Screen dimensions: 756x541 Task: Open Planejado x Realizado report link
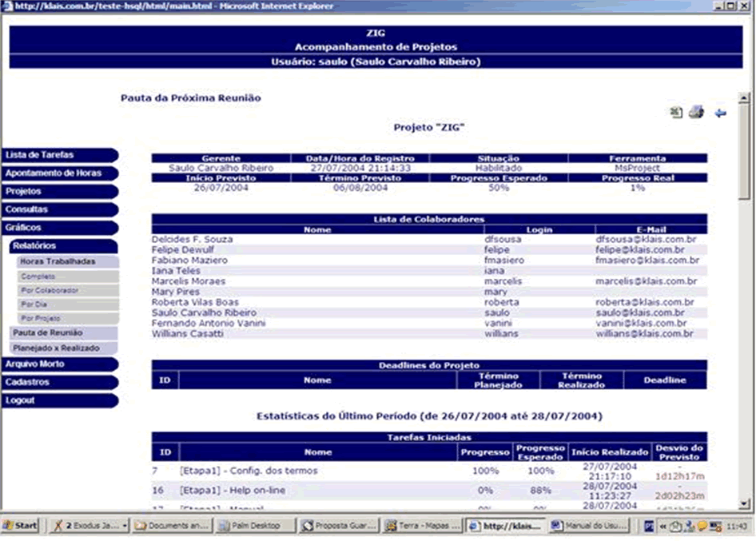point(56,348)
